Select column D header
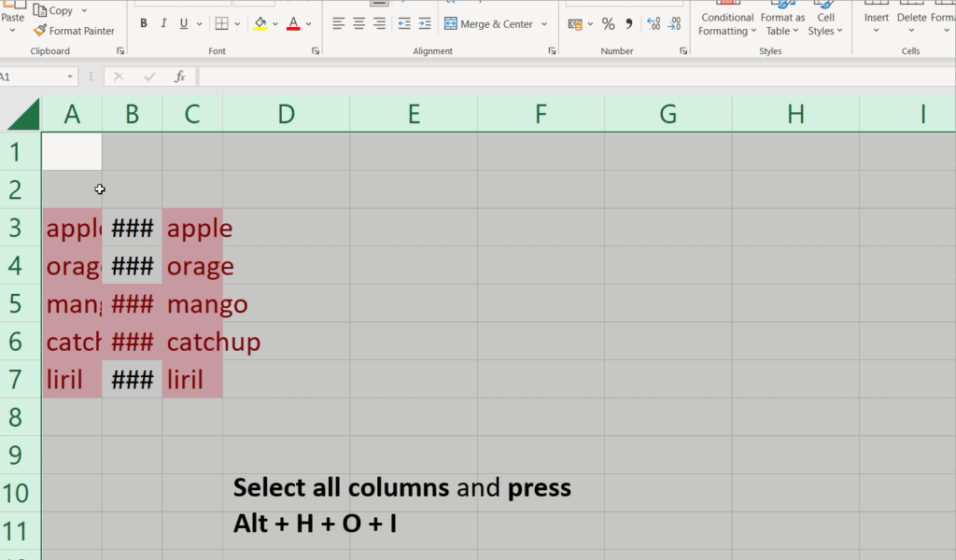956x560 pixels. pos(286,114)
